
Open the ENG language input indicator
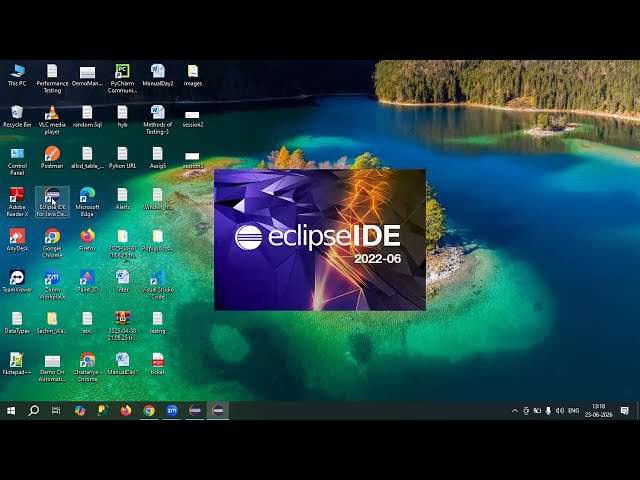click(x=573, y=411)
